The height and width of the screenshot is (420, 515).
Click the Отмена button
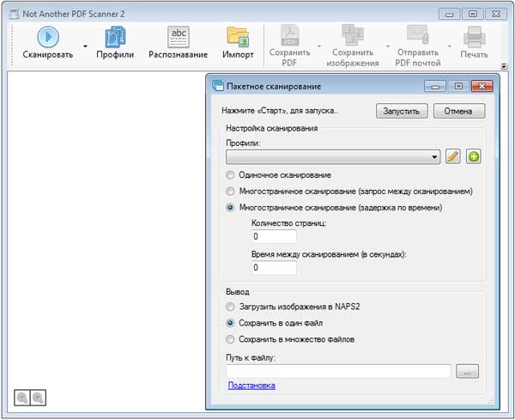point(458,111)
